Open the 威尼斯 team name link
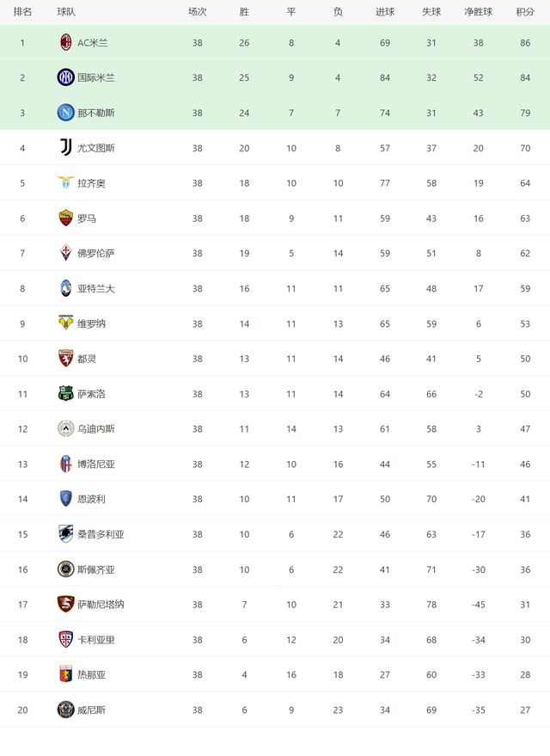 (x=91, y=710)
